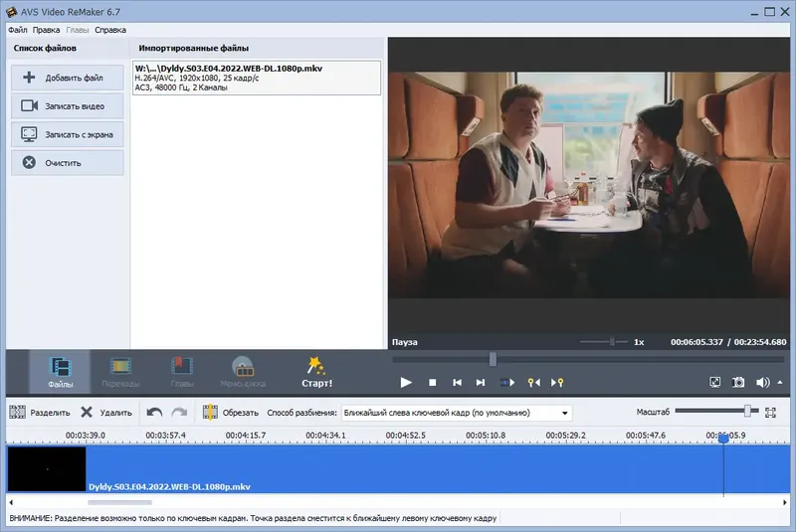Click the Пауза status label
Viewport: 796px width, 532px height.
405,342
